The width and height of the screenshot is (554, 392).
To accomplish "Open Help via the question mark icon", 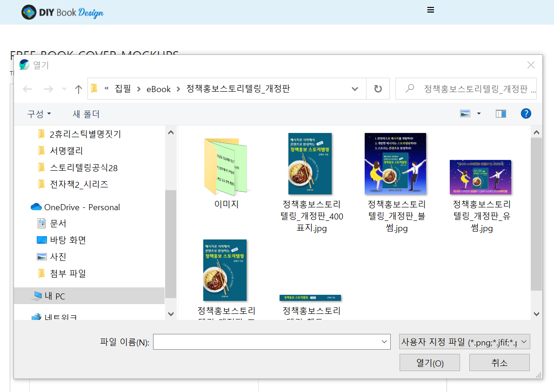I will click(526, 113).
